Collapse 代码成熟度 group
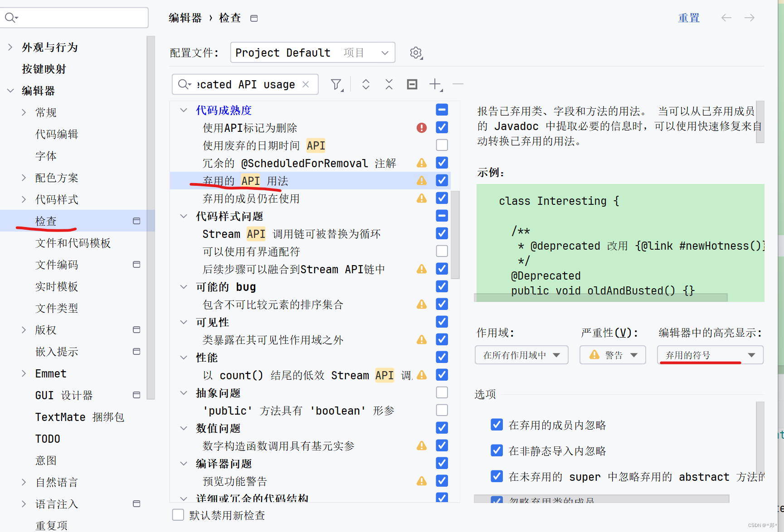 184,110
